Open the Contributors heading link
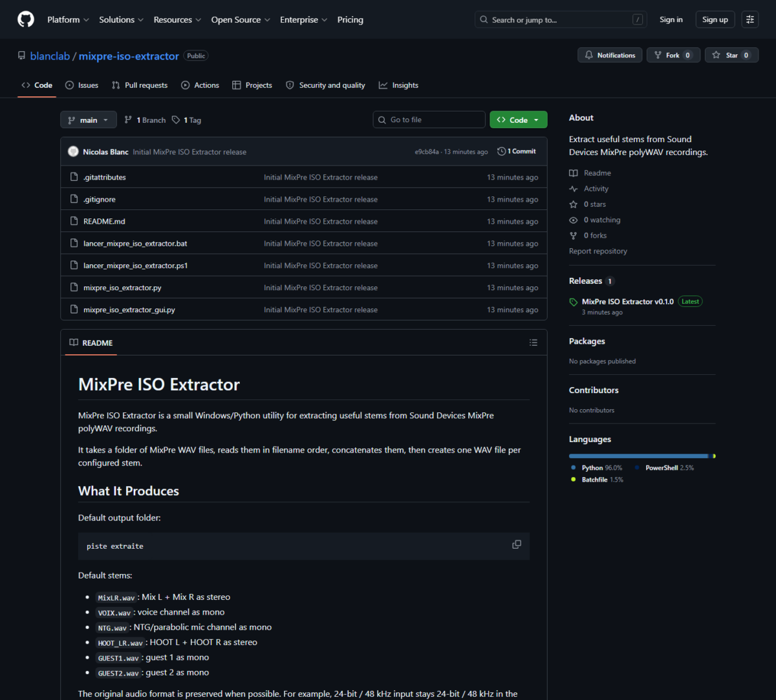 pyautogui.click(x=594, y=390)
